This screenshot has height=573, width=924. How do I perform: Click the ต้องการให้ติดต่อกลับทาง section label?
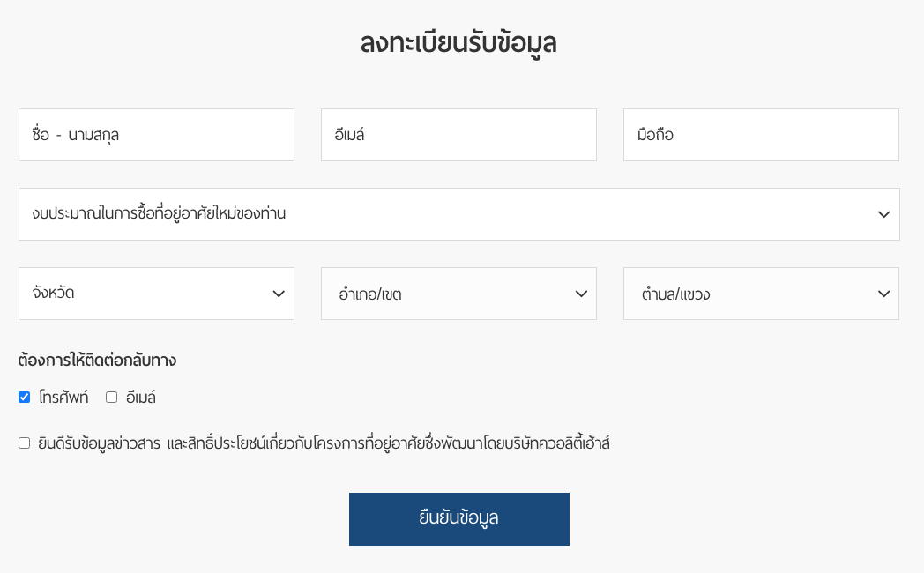[97, 361]
